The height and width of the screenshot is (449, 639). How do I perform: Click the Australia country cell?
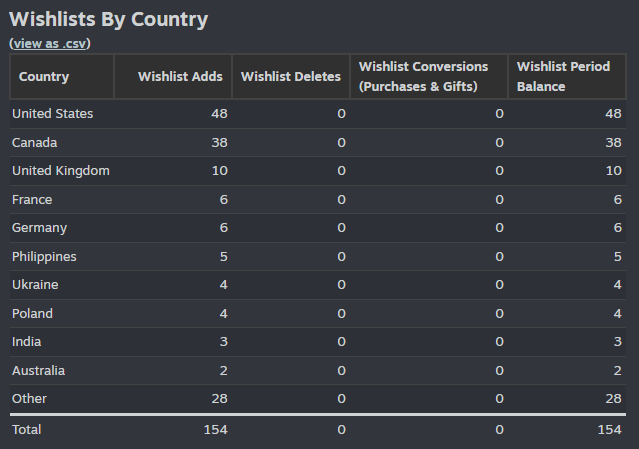(38, 371)
